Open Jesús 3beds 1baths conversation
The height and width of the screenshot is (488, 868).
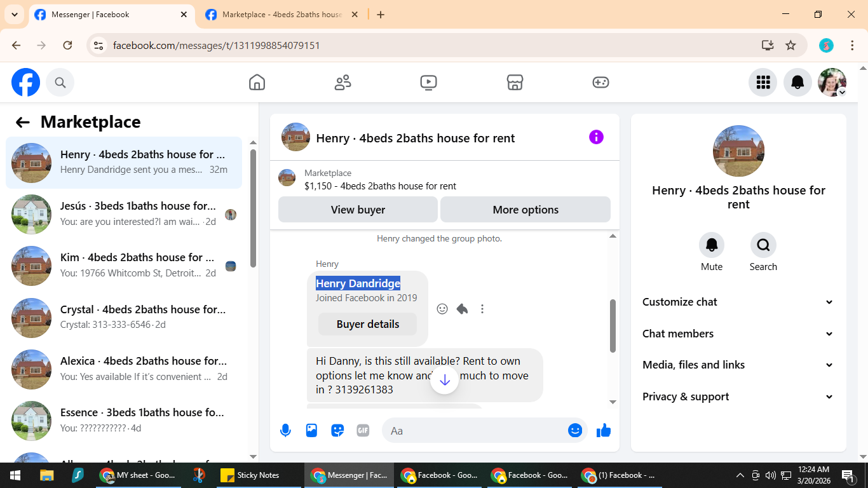[124, 214]
